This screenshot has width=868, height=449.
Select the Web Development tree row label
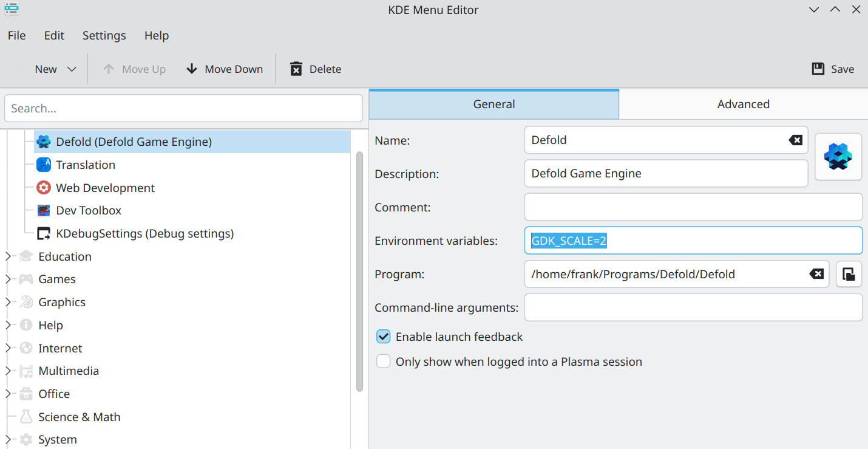[x=106, y=188]
